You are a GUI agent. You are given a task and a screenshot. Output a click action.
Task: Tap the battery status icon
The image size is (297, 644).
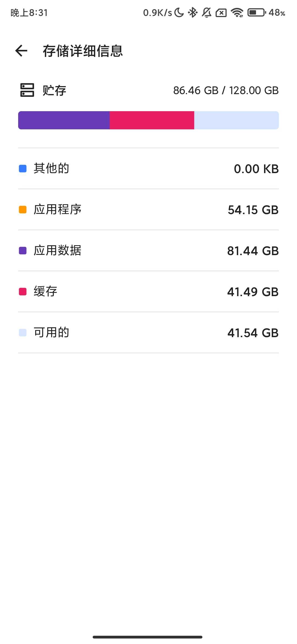[257, 13]
